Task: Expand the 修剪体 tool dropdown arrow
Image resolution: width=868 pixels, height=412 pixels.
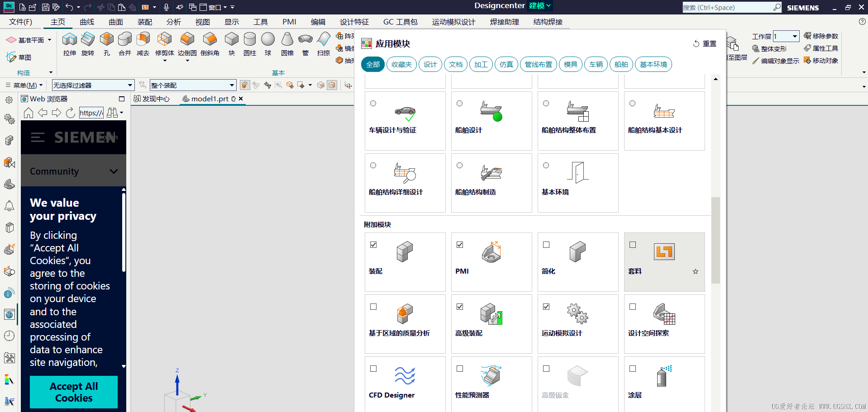Action: (165, 61)
